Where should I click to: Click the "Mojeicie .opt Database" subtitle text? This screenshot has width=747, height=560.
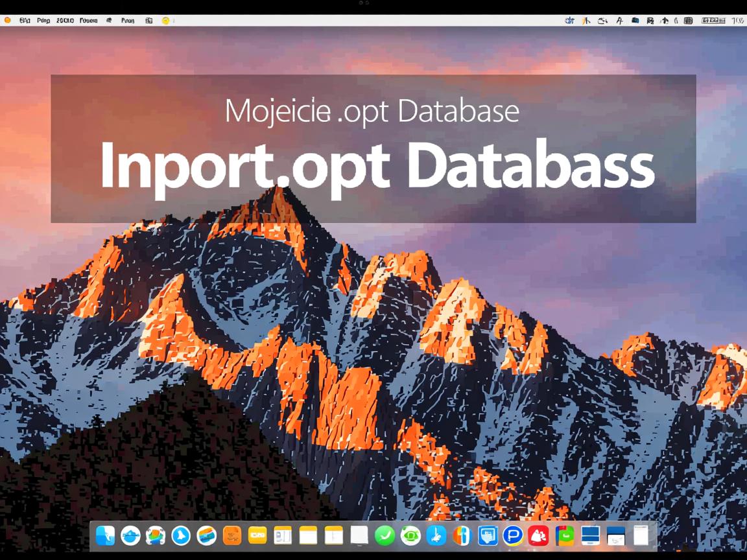372,111
